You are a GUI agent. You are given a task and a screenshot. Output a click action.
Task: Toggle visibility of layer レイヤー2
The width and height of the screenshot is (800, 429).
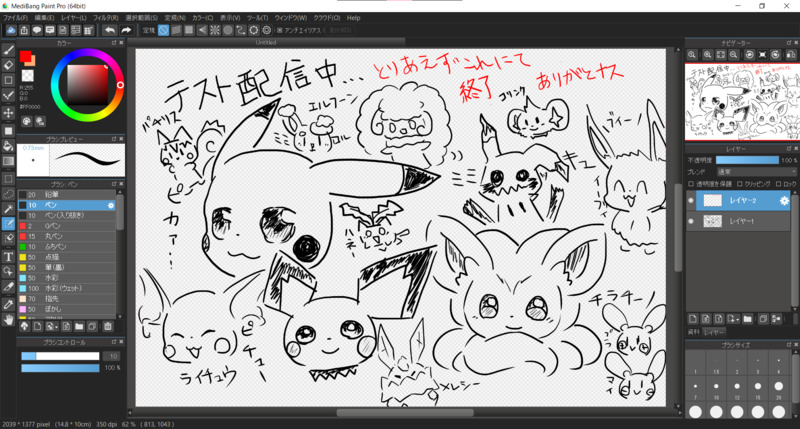tap(691, 200)
